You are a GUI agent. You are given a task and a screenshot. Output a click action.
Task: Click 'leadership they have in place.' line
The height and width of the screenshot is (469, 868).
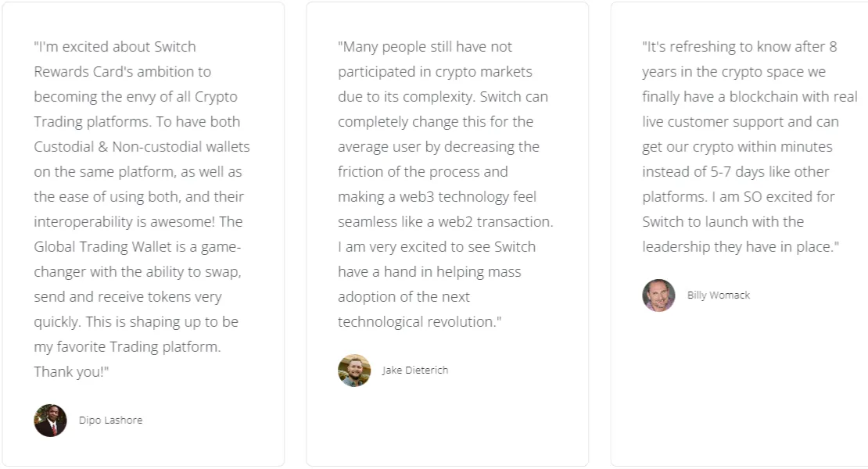[741, 247]
